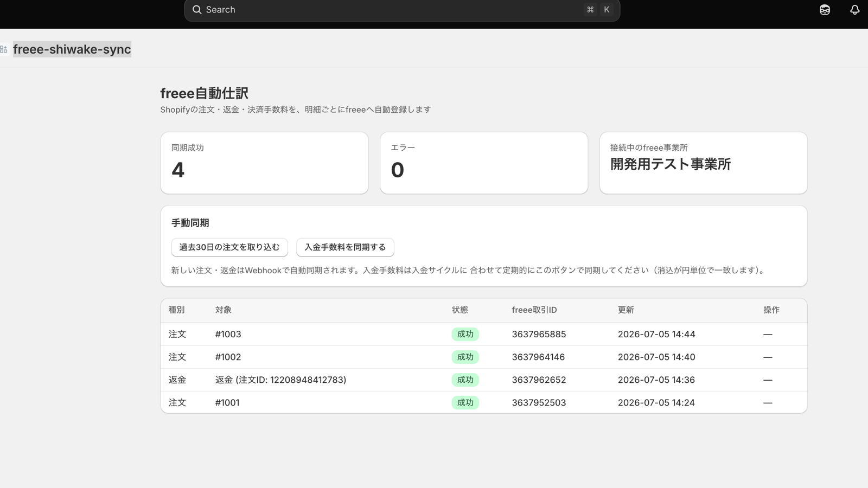Select order #1002 cell

[228, 357]
